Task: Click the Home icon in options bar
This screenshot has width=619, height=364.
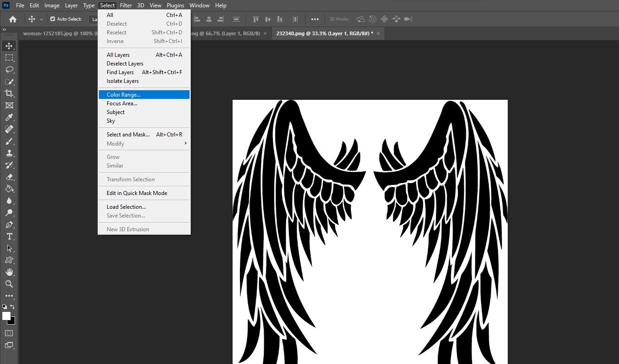Action: tap(13, 19)
